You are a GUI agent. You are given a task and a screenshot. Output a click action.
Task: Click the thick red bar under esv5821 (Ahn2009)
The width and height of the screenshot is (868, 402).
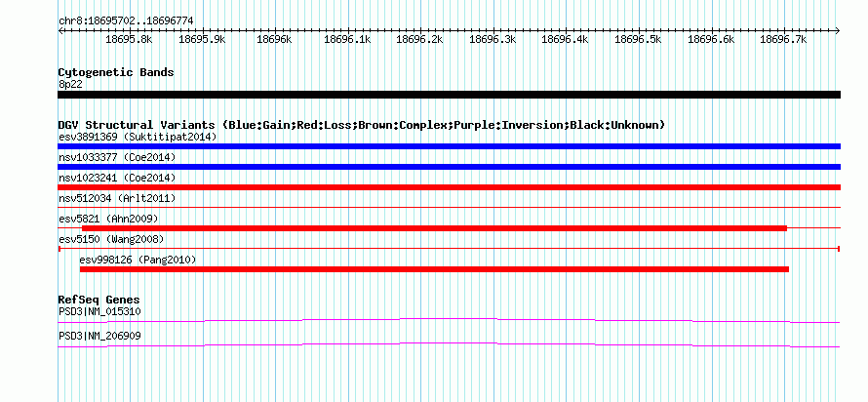point(435,228)
